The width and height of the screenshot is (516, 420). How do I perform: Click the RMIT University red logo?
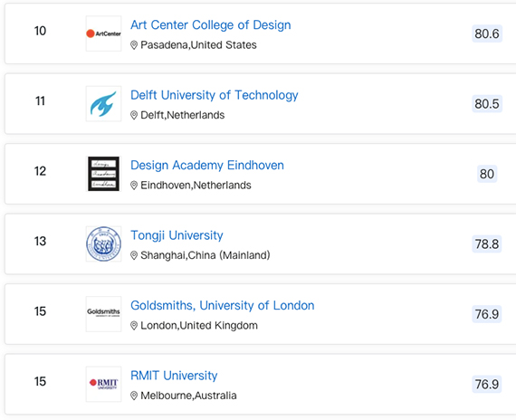pos(103,384)
